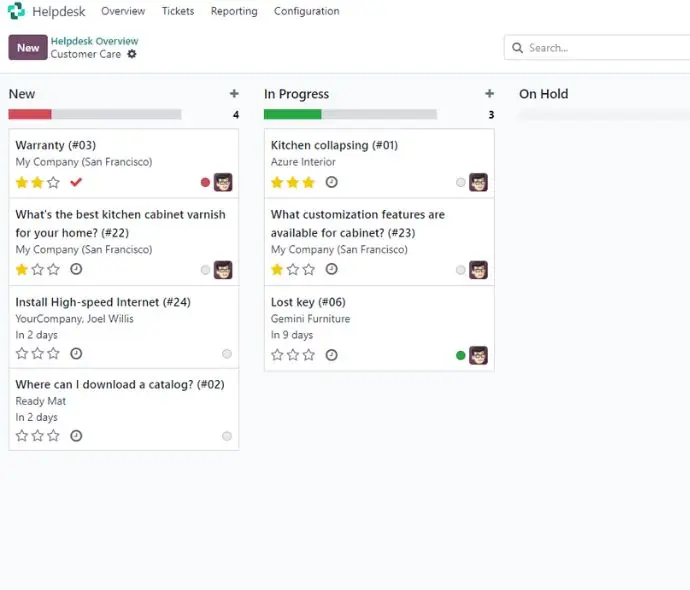Click the 'Customer Care' team name
This screenshot has height=590, width=690.
pos(86,54)
